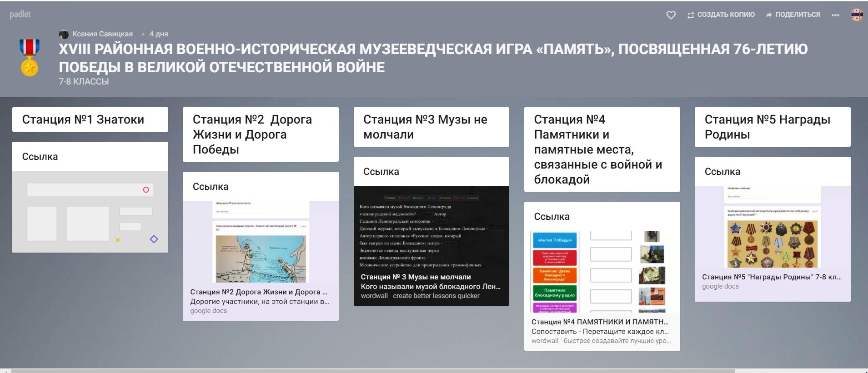Click the padlet title starting with XVIII РАЙОННАЯ
Viewport: 868px width, 373px height.
click(x=433, y=58)
